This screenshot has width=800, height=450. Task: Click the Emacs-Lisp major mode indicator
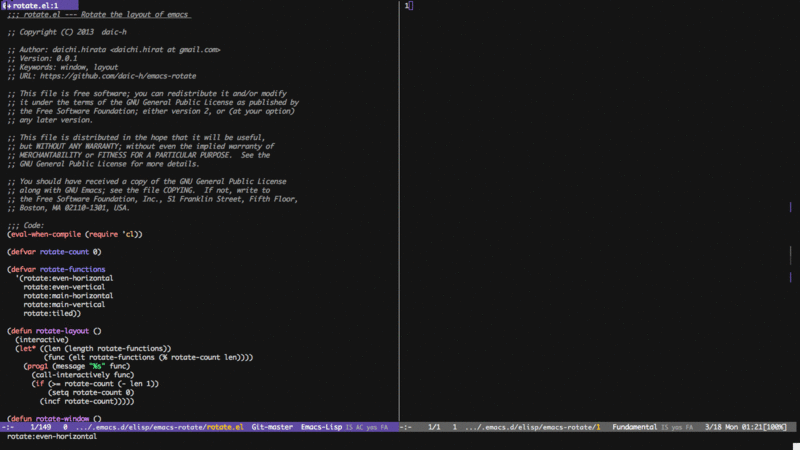(x=321, y=427)
